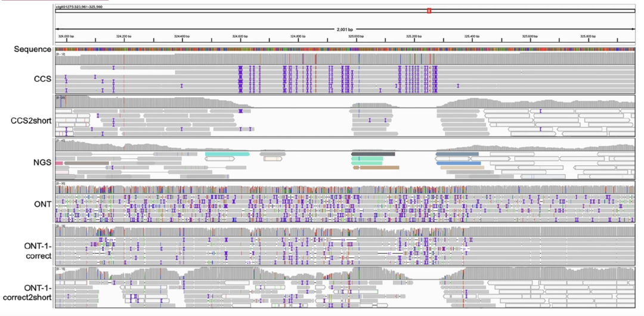Click the brown read in the NGS track

(376, 168)
